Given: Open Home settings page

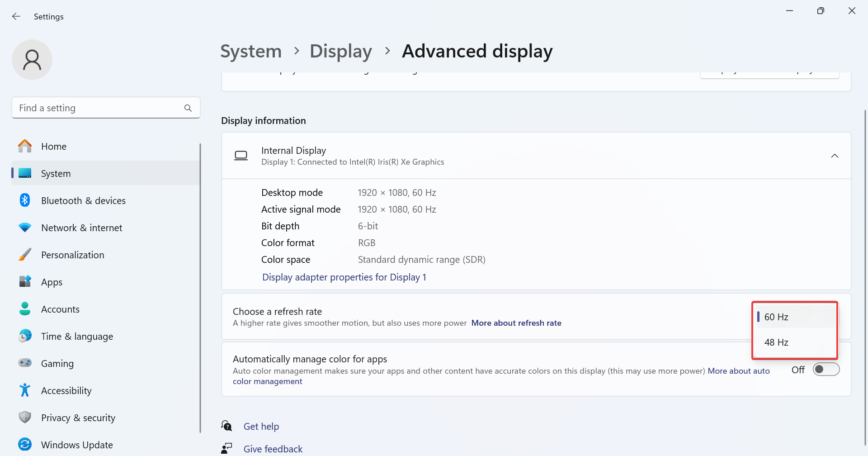Looking at the screenshot, I should click(x=105, y=146).
